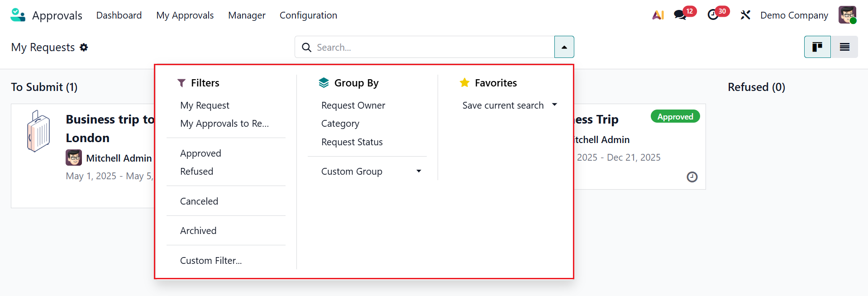Click the activity clock on Approved card
The image size is (868, 296).
692,177
